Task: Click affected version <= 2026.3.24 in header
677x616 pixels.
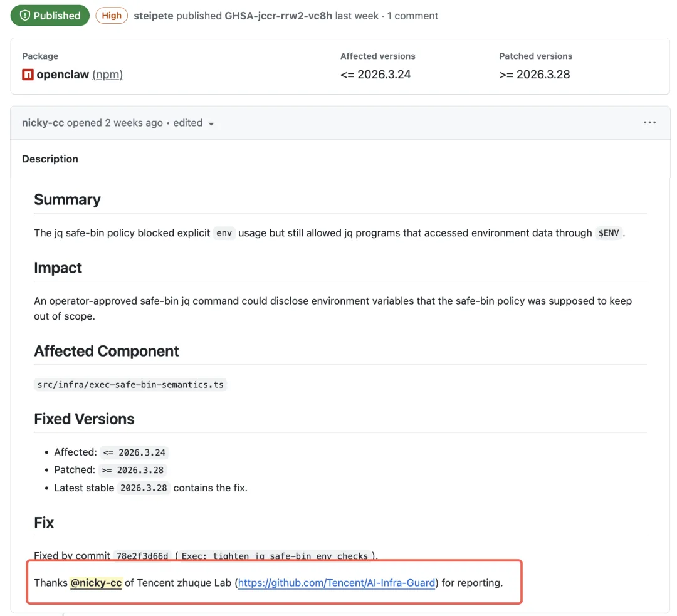Action: tap(375, 75)
